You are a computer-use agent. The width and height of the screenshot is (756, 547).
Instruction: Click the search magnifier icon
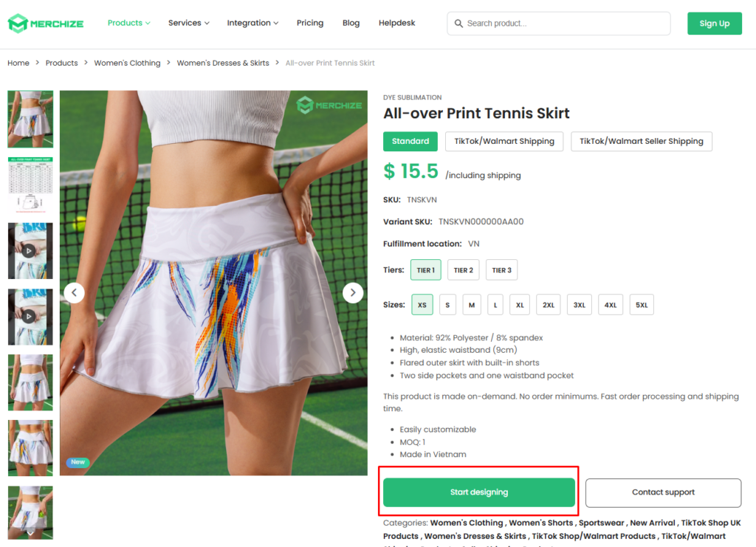click(x=458, y=24)
